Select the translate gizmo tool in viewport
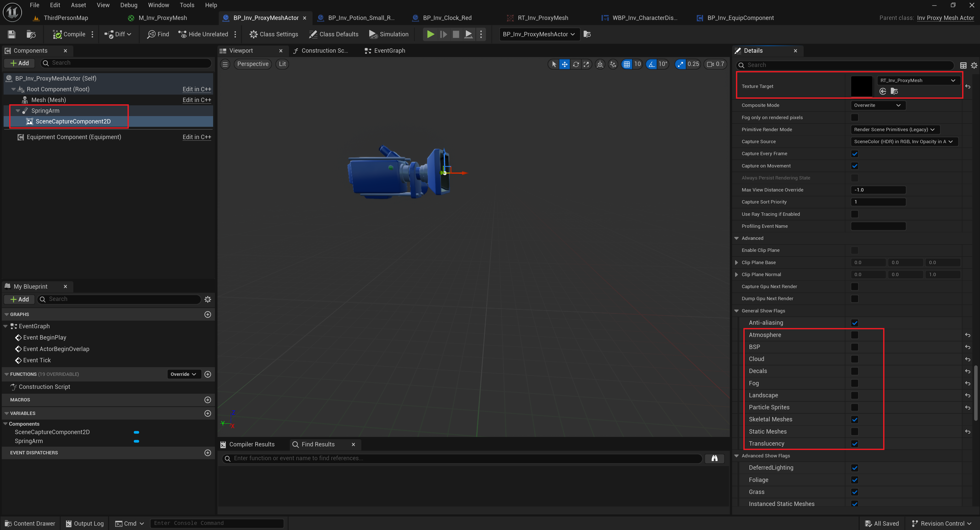980x530 pixels. pyautogui.click(x=564, y=64)
